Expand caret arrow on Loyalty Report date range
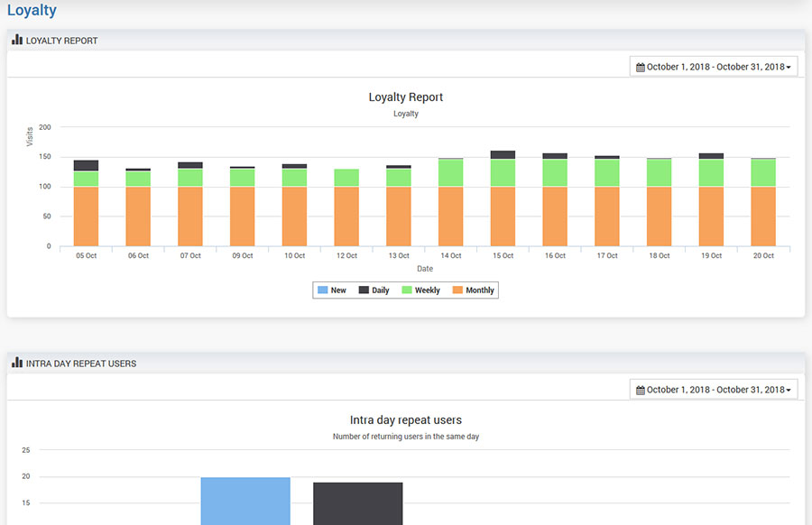Viewport: 812px width, 525px height. [789, 68]
